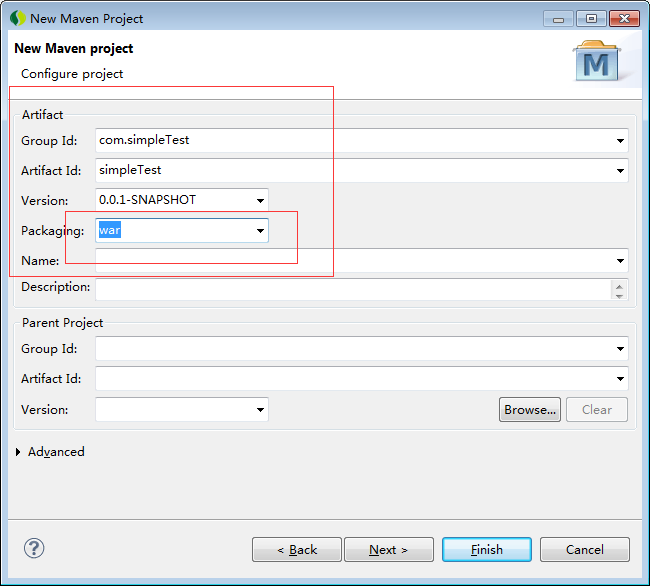Open the Parent Project Artifact Id dropdown arrow

[x=620, y=379]
